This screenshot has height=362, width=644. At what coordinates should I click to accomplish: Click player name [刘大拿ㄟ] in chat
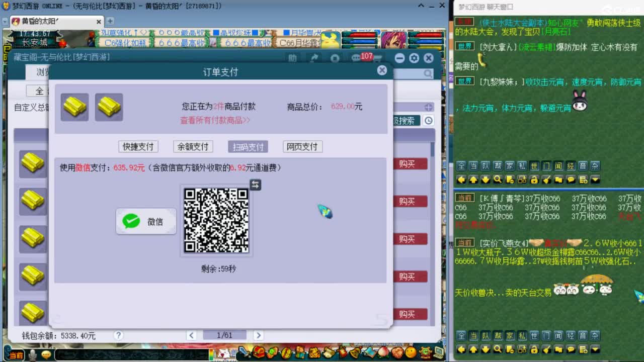(498, 46)
